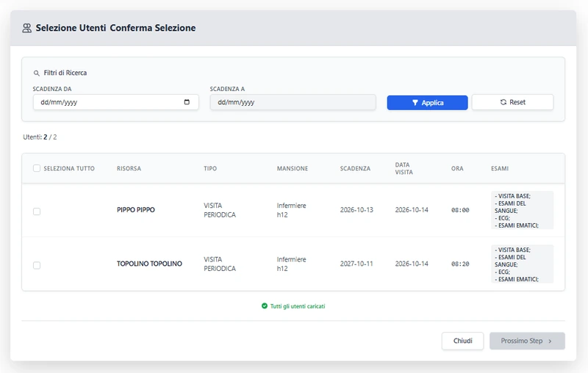Image resolution: width=588 pixels, height=373 pixels.
Task: Focus the Scadenza Da date field
Action: [116, 102]
